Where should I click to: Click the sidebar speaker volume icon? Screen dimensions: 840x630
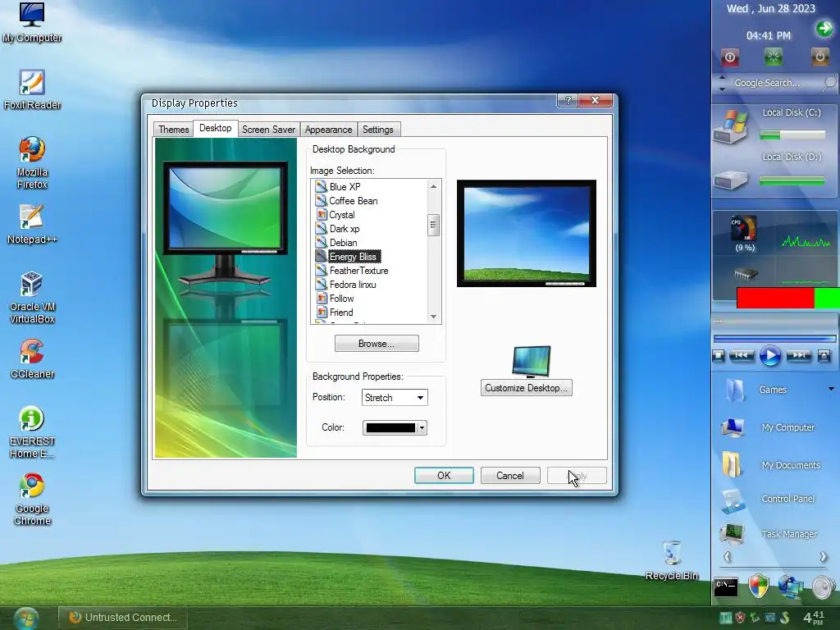click(x=823, y=587)
